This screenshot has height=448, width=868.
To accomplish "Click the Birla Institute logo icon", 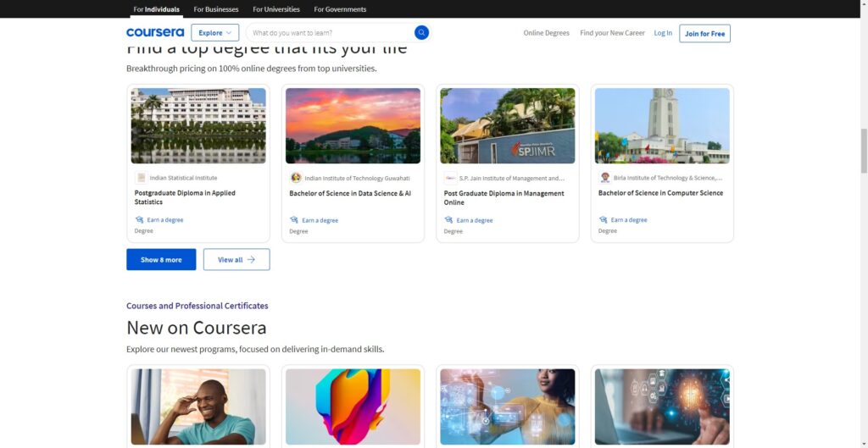I will [x=604, y=178].
